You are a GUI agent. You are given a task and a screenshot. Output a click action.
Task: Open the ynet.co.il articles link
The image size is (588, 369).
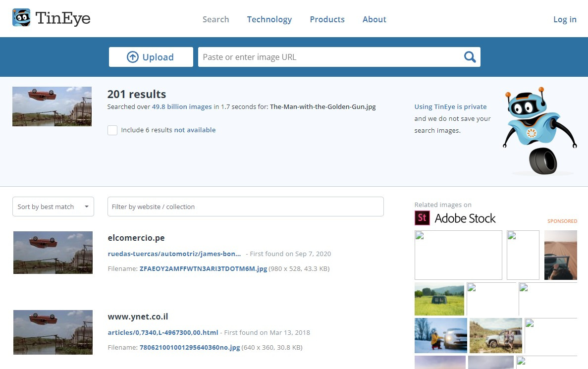tap(163, 332)
